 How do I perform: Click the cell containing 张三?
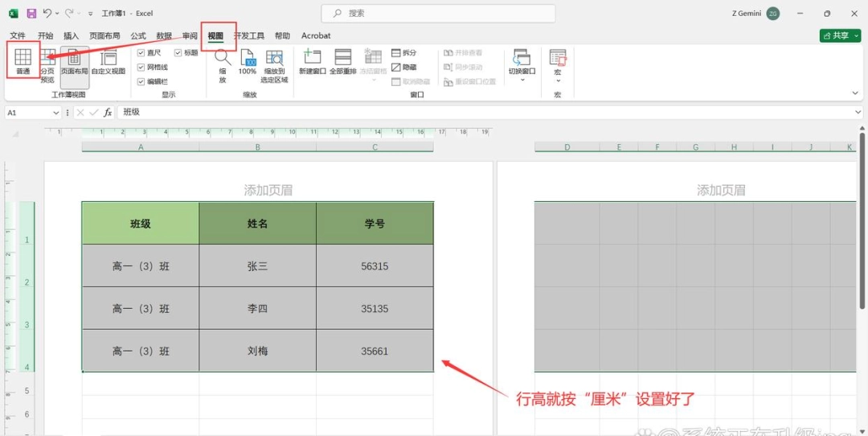(x=258, y=266)
